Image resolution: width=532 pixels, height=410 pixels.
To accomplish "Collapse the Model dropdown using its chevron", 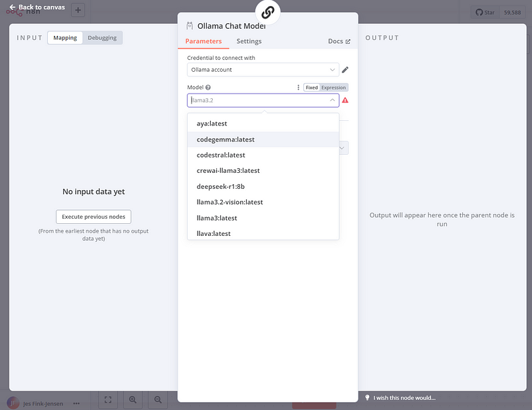I will click(332, 100).
